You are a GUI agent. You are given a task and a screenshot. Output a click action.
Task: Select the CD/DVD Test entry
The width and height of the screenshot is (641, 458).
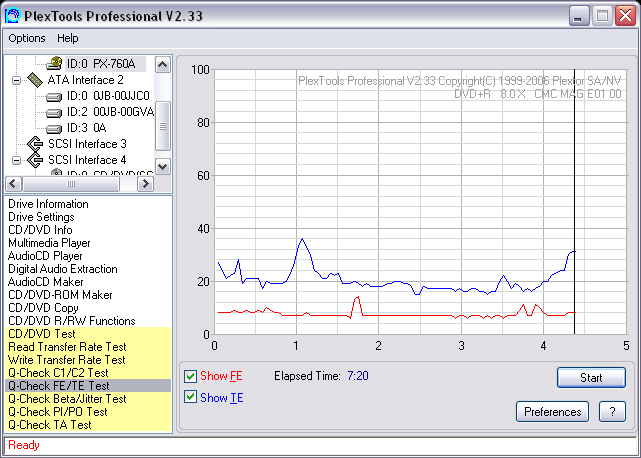88,334
